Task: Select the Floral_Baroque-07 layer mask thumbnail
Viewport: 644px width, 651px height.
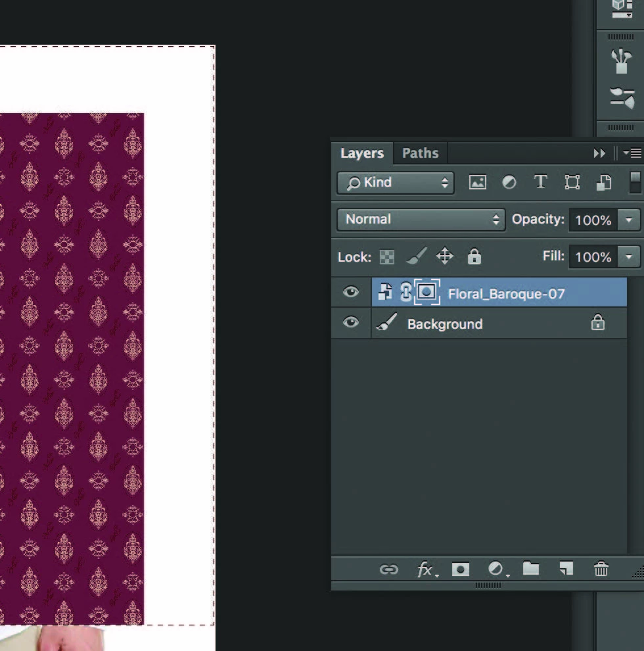Action: coord(427,292)
